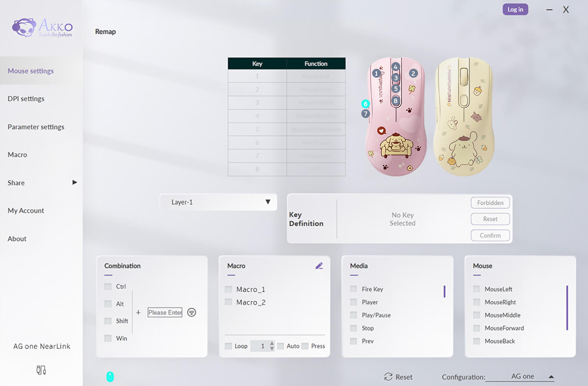
Task: Click the Log in button
Action: [x=515, y=9]
